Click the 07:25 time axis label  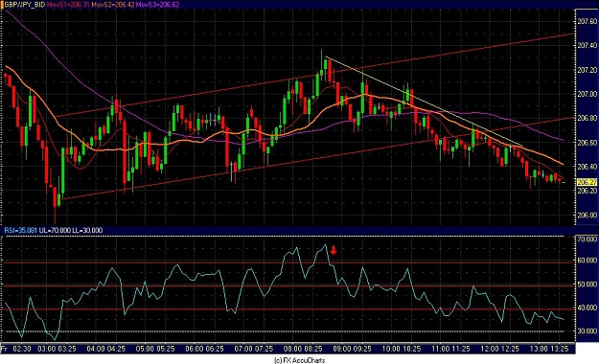tap(264, 349)
